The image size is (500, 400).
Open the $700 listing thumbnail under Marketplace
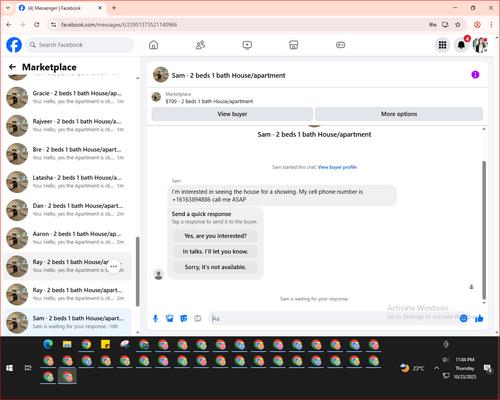(156, 97)
